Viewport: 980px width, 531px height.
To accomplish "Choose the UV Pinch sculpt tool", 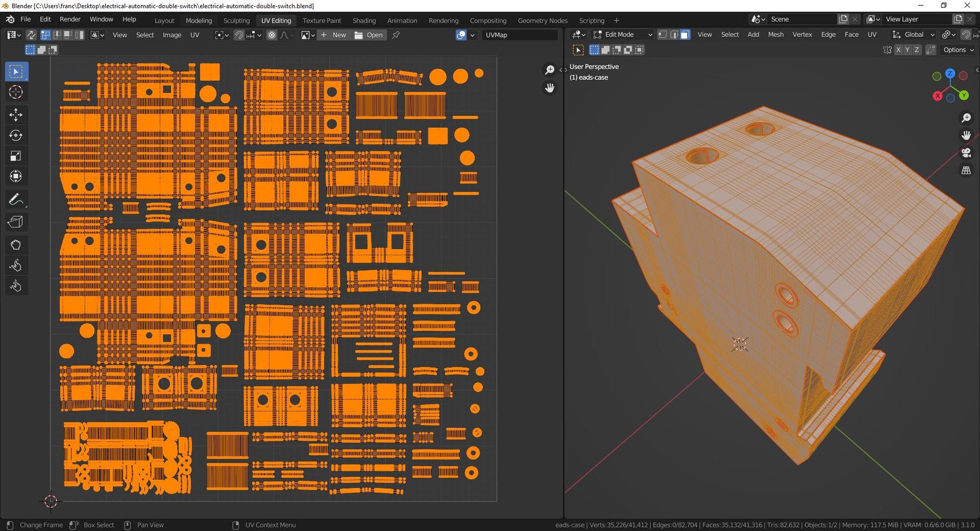I will click(x=16, y=286).
